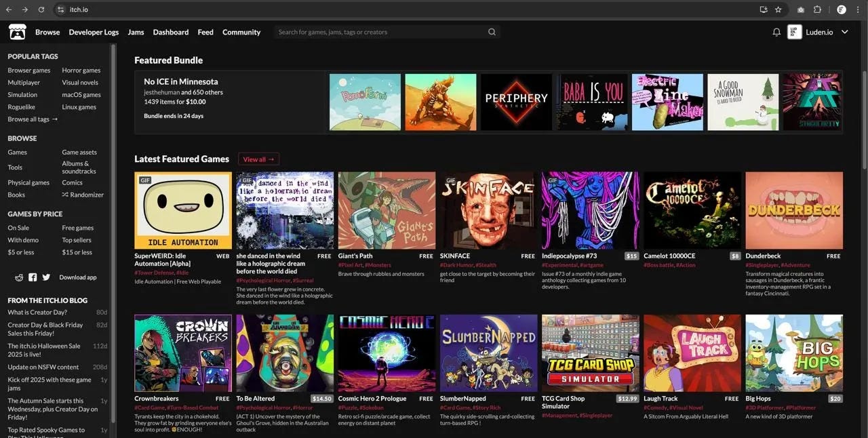Bookmark this page with star icon

tap(778, 9)
